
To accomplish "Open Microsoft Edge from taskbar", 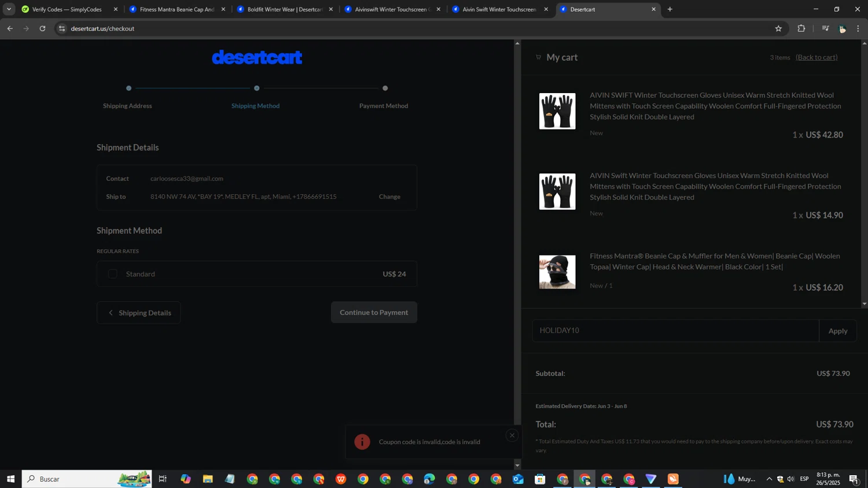I will [x=429, y=479].
